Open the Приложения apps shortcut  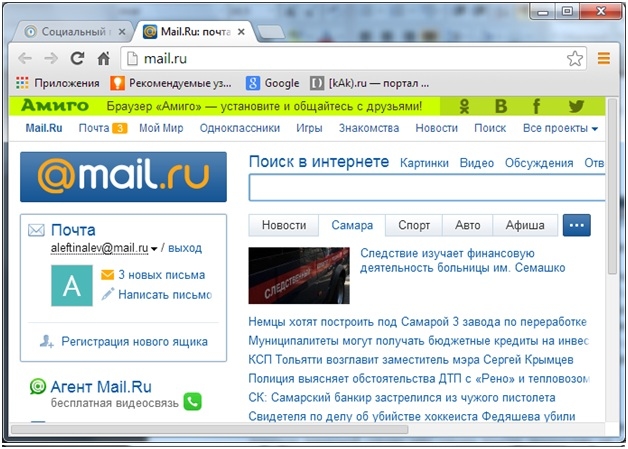pos(58,83)
